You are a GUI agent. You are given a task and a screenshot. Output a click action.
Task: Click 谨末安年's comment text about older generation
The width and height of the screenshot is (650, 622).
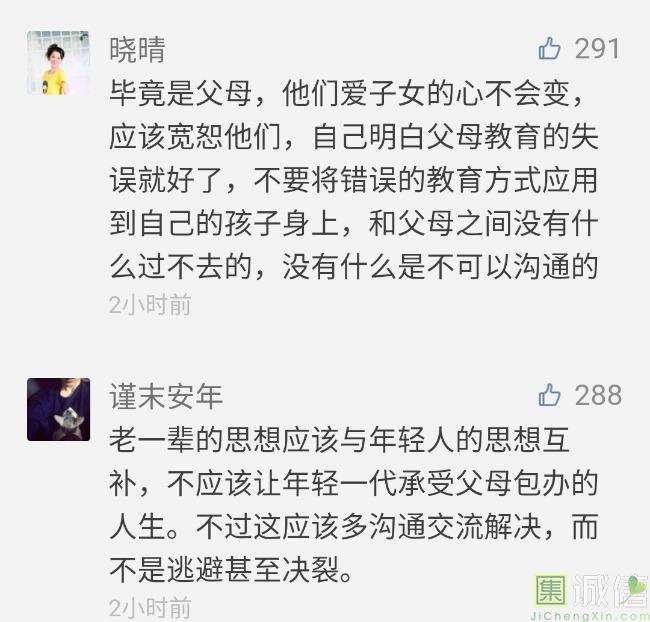point(354,505)
